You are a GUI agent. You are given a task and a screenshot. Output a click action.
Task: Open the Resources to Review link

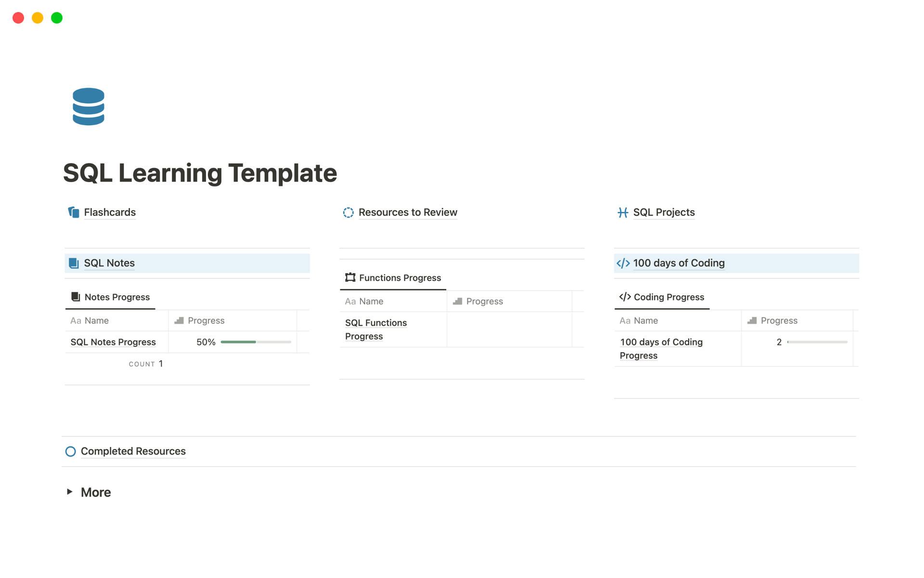point(408,212)
